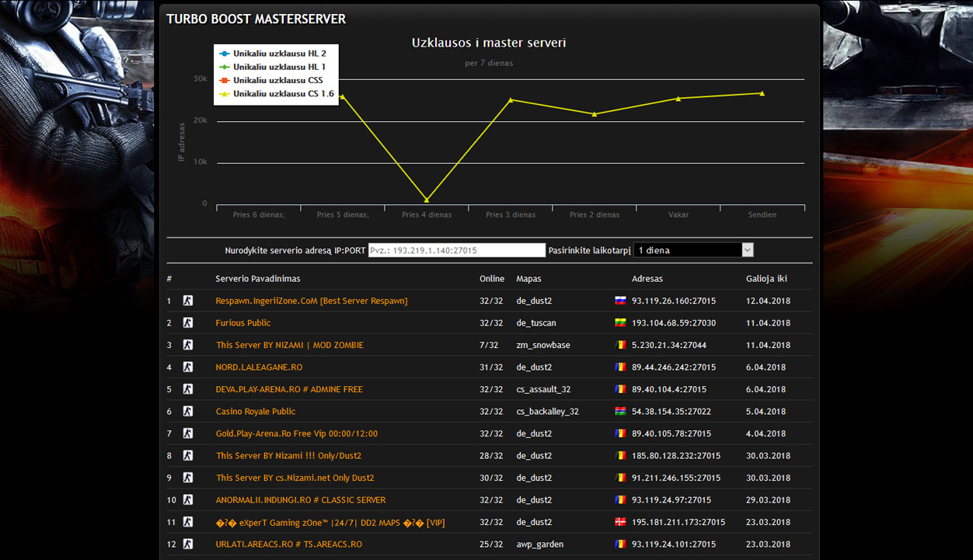Screen dimensions: 973x560
Task: Toggle the Unikaliu uzklausu CSS legend series
Action: coord(270,80)
